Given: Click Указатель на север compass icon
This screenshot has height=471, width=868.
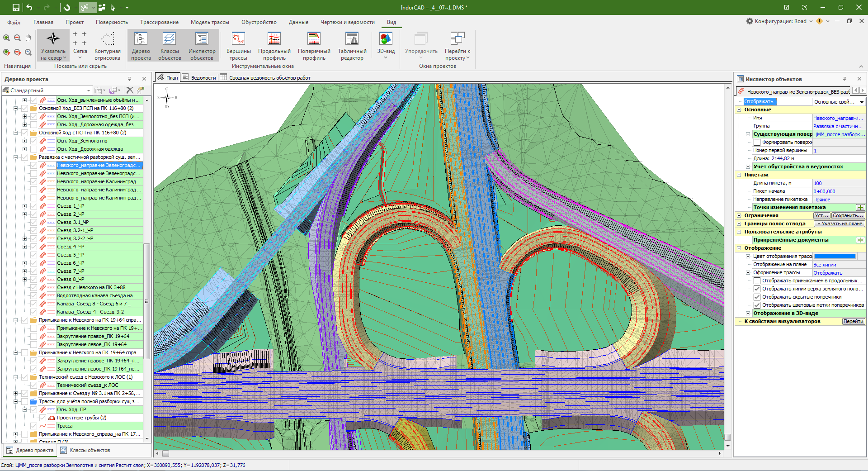Looking at the screenshot, I should tap(53, 39).
